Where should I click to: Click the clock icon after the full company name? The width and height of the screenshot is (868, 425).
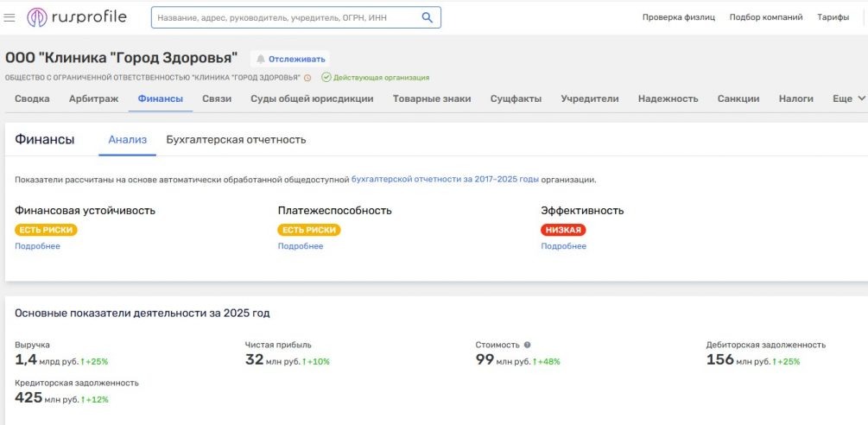pos(307,78)
